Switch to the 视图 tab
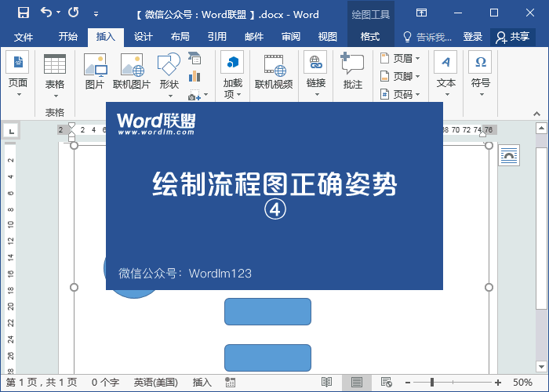The height and width of the screenshot is (392, 549). 328,37
